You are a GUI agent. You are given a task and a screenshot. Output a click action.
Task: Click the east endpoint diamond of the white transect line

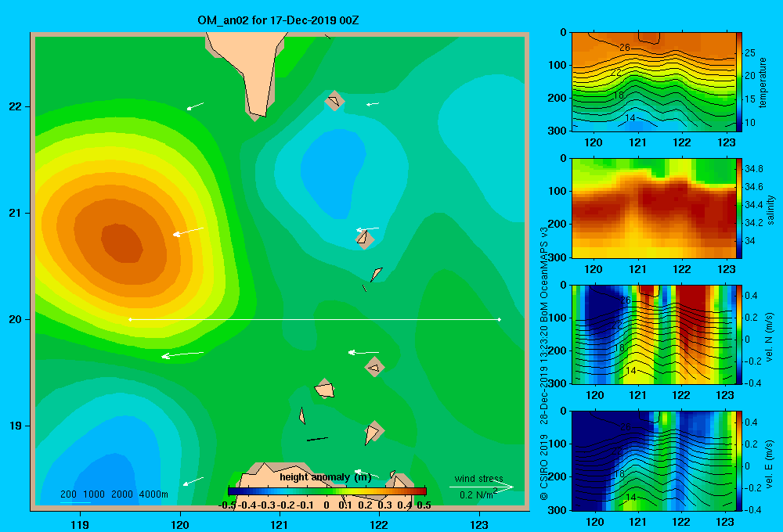(500, 319)
